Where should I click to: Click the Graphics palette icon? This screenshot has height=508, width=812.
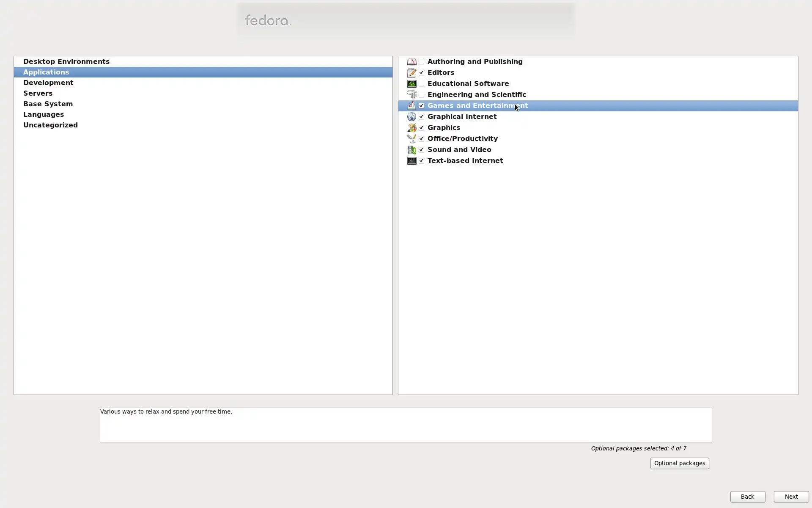tap(411, 128)
